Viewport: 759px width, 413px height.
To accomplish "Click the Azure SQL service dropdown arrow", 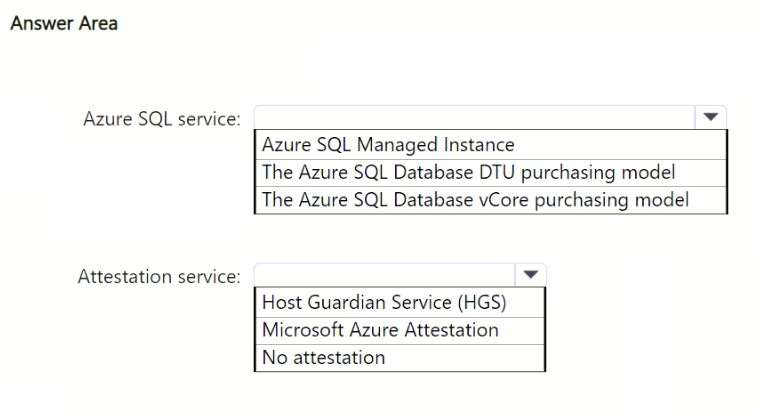I will tap(710, 117).
